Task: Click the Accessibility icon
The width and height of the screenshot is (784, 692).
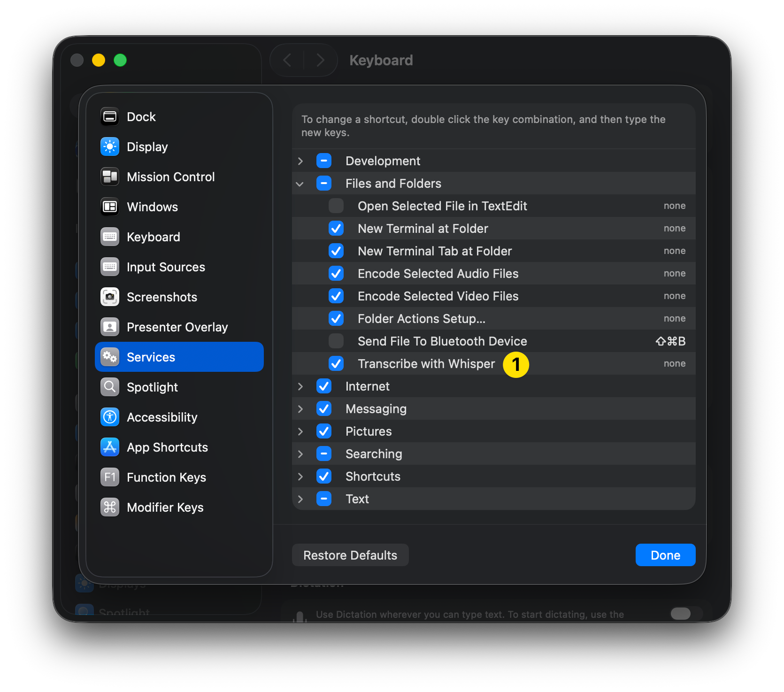Action: [x=110, y=417]
